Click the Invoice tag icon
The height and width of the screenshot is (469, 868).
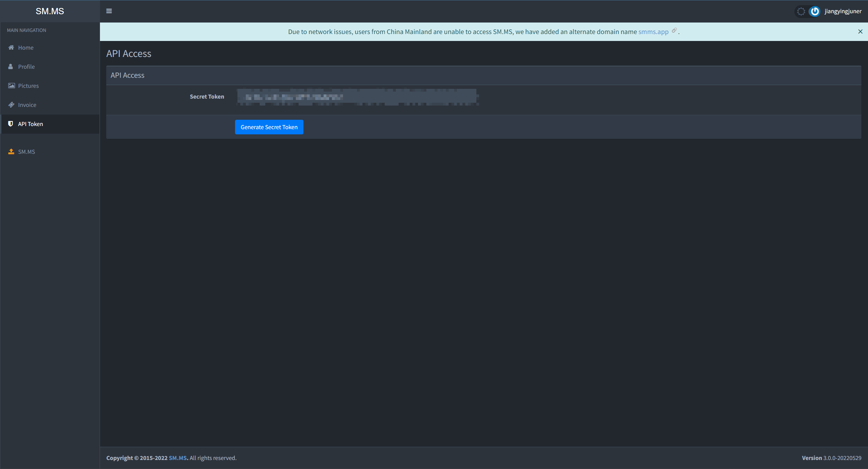[x=11, y=105]
